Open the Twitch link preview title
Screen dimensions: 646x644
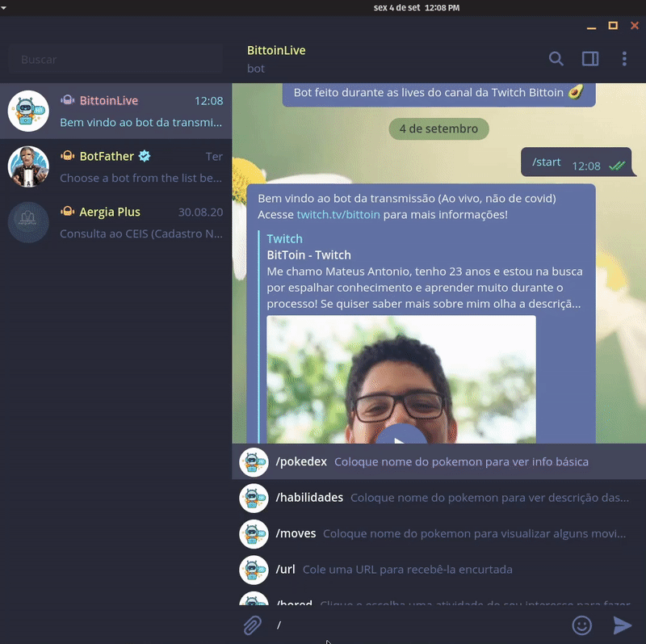coord(285,238)
